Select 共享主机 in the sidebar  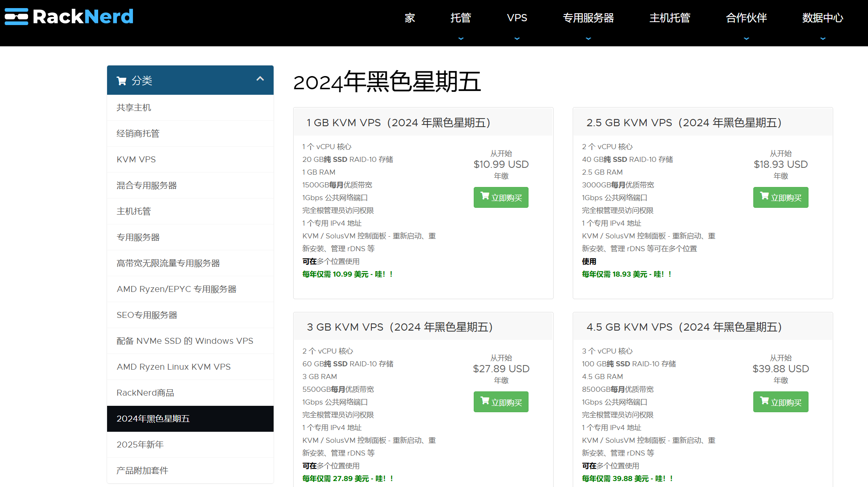pos(134,108)
